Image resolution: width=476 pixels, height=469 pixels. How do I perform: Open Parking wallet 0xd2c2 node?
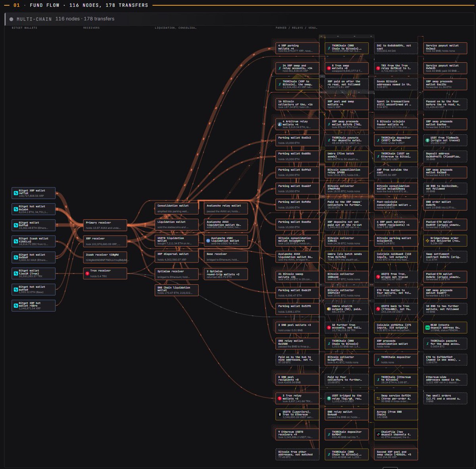pos(297,140)
